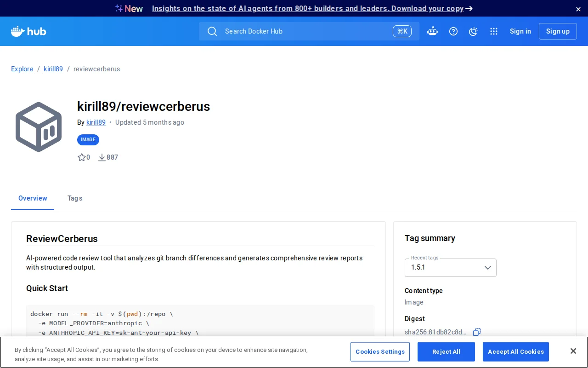Click the Docker Hub logo

click(x=28, y=31)
